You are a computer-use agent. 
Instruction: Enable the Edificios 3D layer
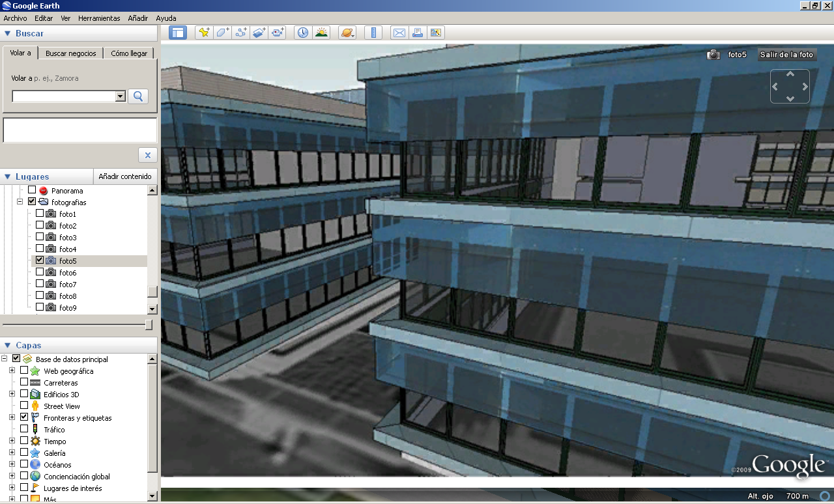[24, 394]
